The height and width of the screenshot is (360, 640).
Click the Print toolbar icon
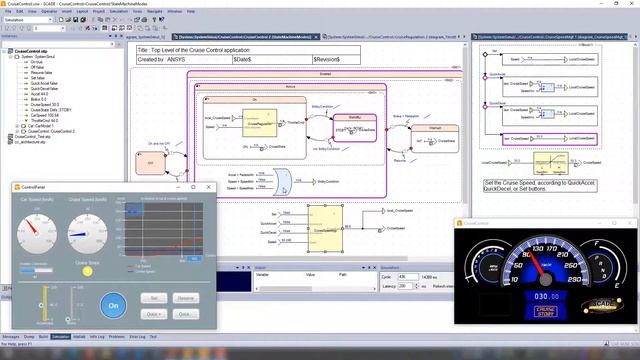click(x=144, y=20)
